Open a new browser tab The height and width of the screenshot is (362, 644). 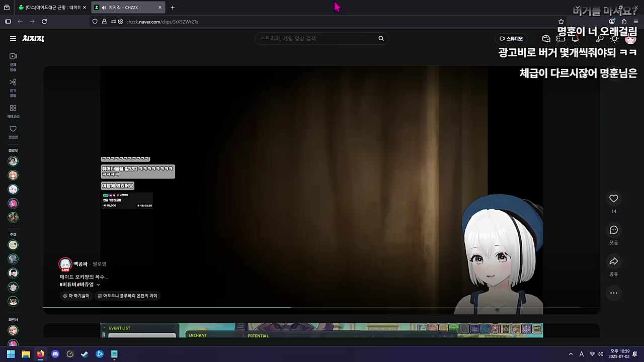coord(173,8)
